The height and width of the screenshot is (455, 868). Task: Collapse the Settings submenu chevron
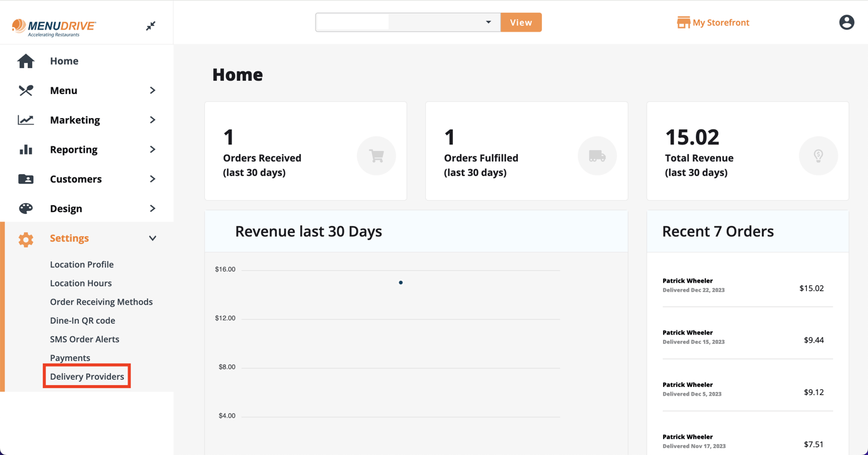point(152,238)
